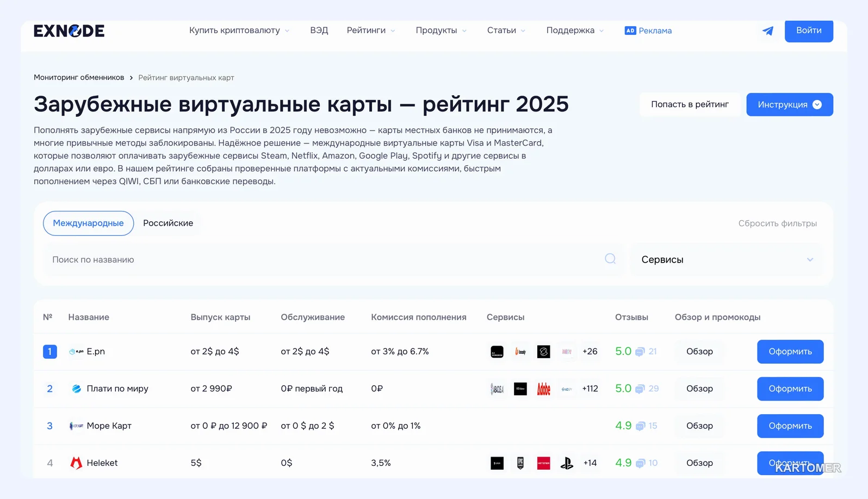This screenshot has height=499, width=868.
Task: Open the reviews comment icon for E.pn
Action: tap(640, 352)
